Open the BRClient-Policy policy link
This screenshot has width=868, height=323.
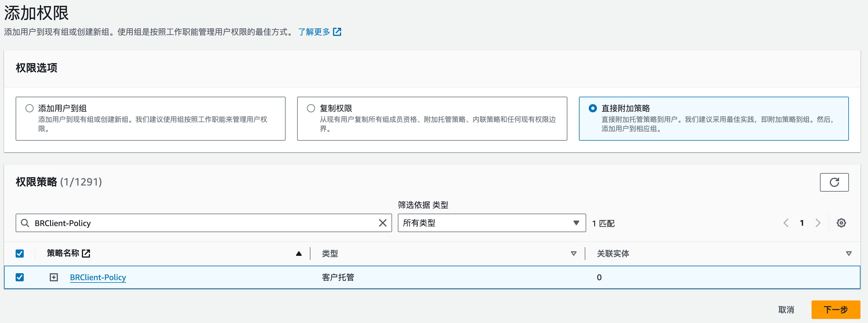tap(98, 277)
